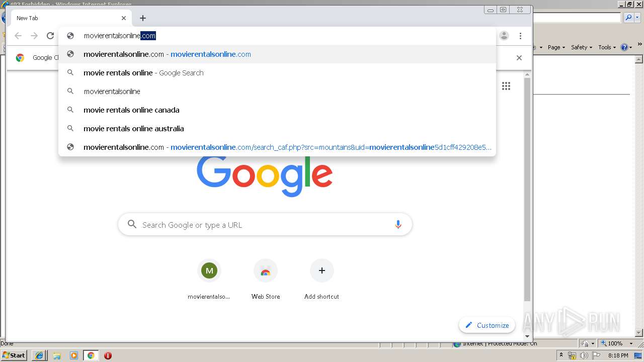The width and height of the screenshot is (644, 362).
Task: Open Chrome three-dot menu
Action: click(520, 36)
